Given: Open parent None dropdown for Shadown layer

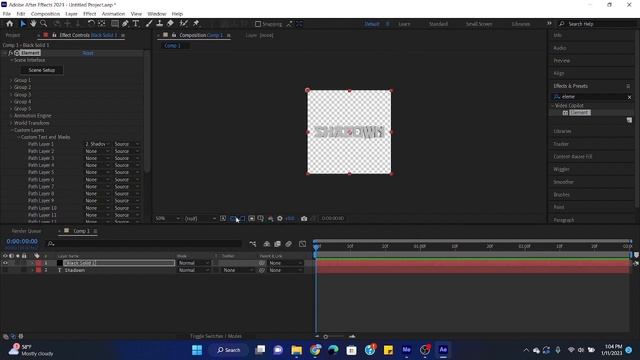Looking at the screenshot, I should (286, 270).
